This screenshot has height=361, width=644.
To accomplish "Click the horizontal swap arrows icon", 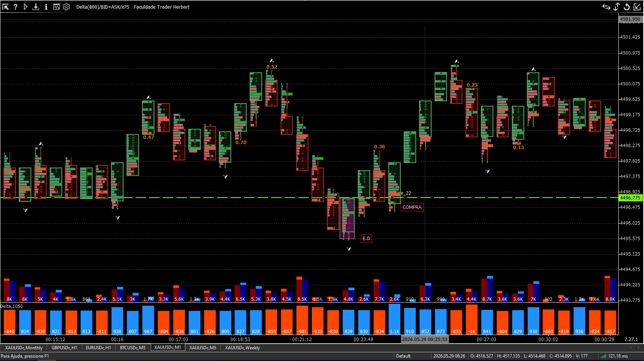I will pos(606,7).
